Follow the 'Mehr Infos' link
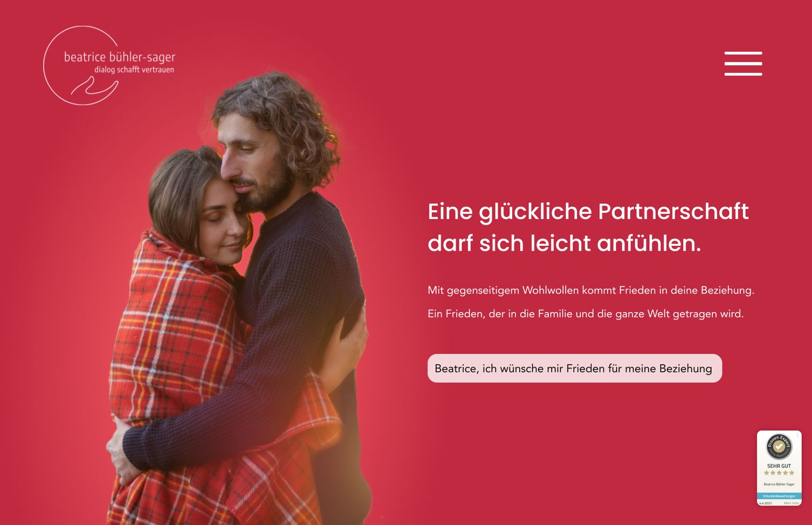Image resolution: width=812 pixels, height=525 pixels. click(x=792, y=503)
